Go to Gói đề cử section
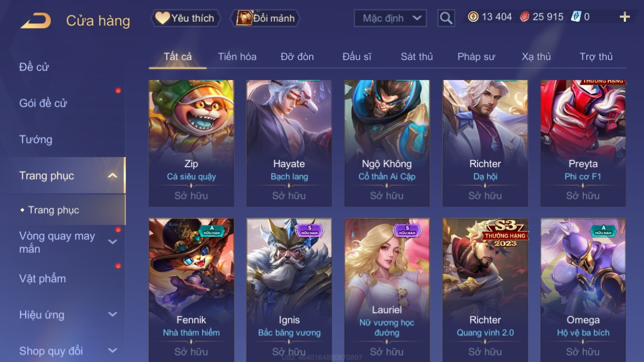 [43, 103]
